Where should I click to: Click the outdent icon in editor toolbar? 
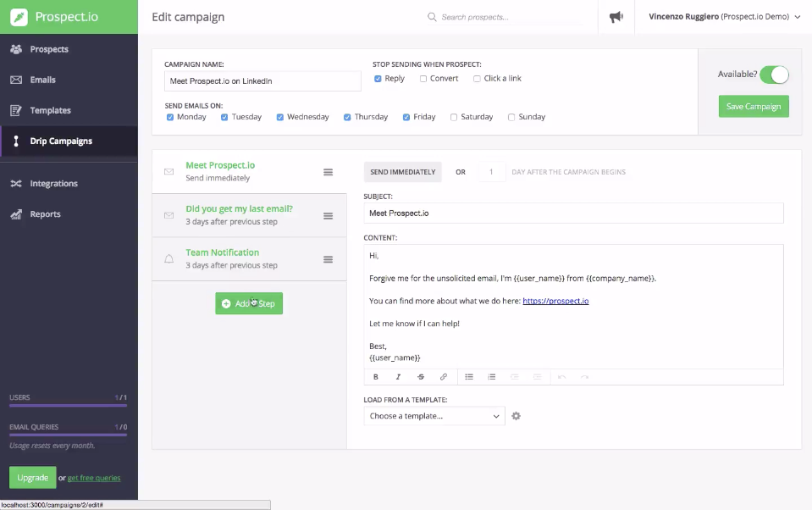[x=515, y=377]
